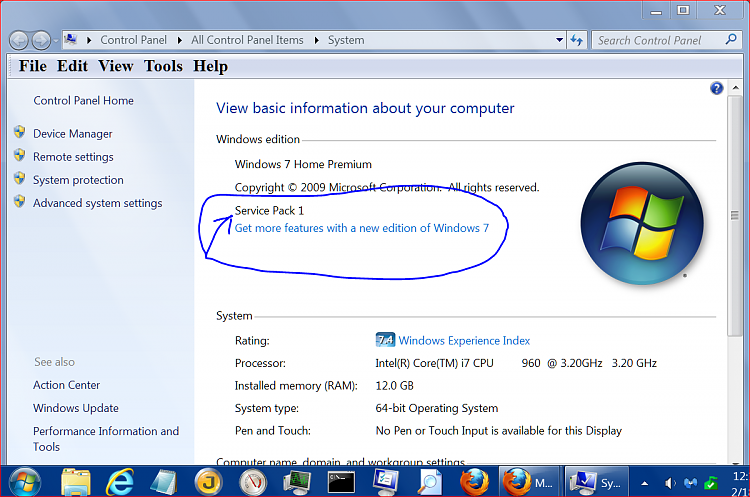Click the shield icon next to System protection
The width and height of the screenshot is (750, 497).
(20, 178)
